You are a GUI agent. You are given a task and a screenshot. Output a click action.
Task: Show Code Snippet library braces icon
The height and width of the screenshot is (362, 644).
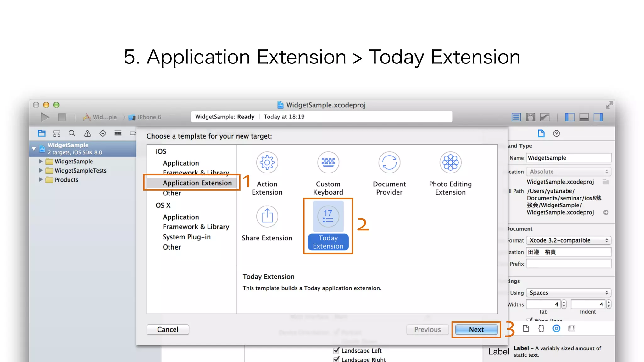[541, 328]
